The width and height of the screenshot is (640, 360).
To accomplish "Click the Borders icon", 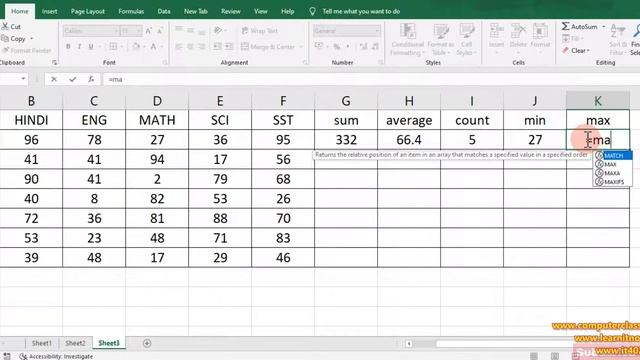I will click(113, 46).
